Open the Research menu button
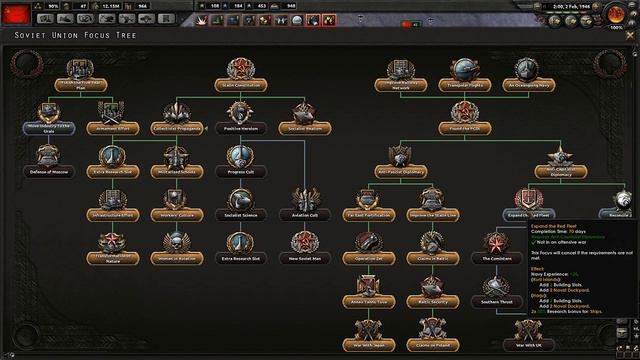The width and height of the screenshot is (640, 360). [45, 18]
